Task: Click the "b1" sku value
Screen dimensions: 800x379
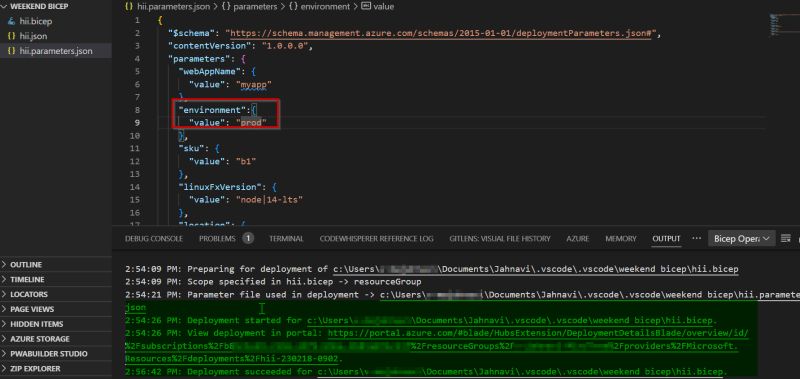Action: coord(246,161)
